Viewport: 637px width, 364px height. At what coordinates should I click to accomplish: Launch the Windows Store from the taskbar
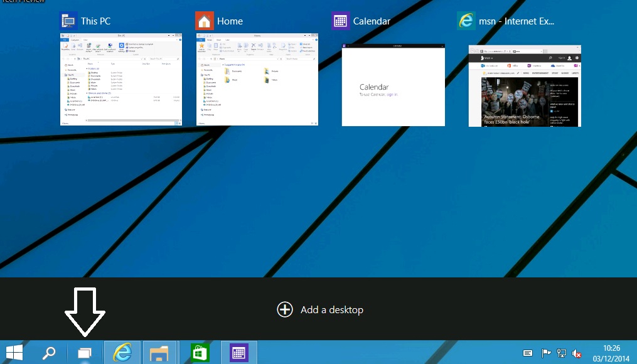198,352
